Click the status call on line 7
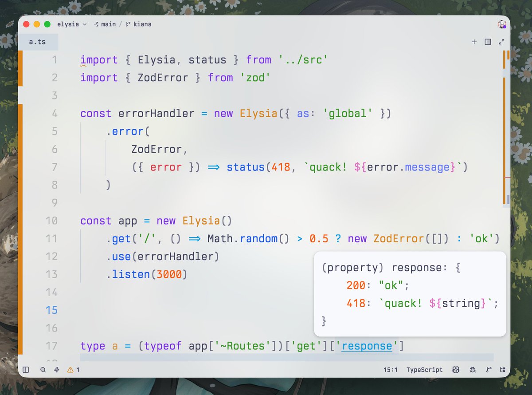The width and height of the screenshot is (532, 395). click(246, 167)
